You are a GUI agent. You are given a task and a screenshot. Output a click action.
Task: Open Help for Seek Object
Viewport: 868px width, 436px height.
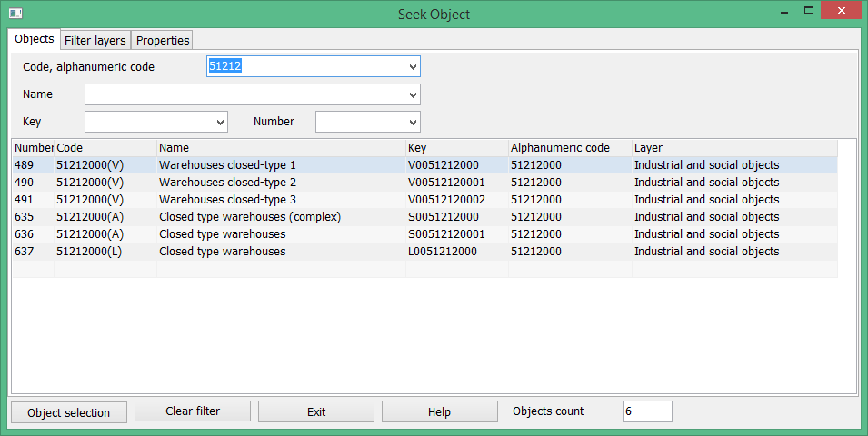tap(439, 411)
